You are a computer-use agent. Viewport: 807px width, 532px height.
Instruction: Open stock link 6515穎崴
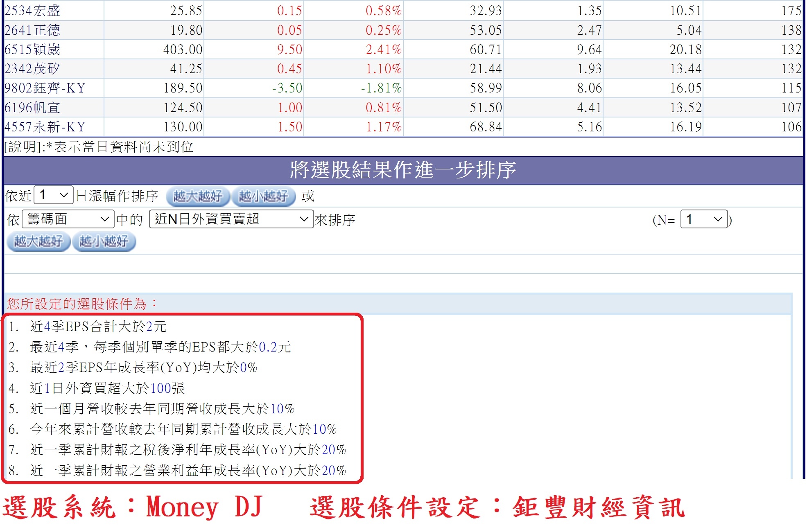coord(32,50)
